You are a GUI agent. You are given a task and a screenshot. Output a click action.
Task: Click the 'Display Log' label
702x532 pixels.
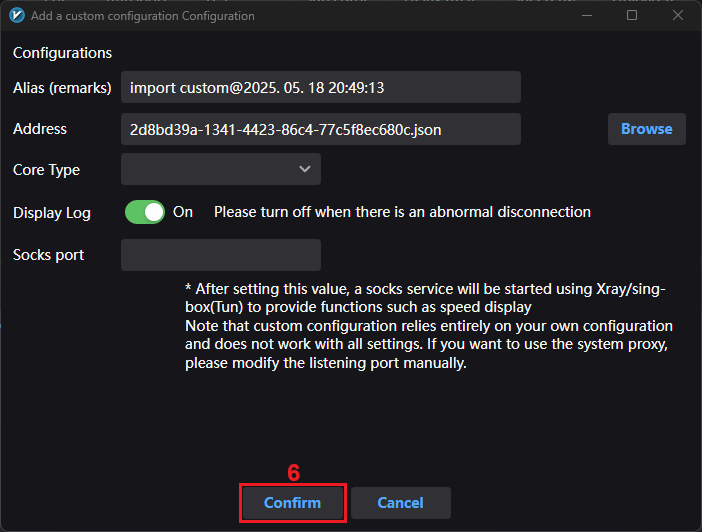tap(52, 212)
